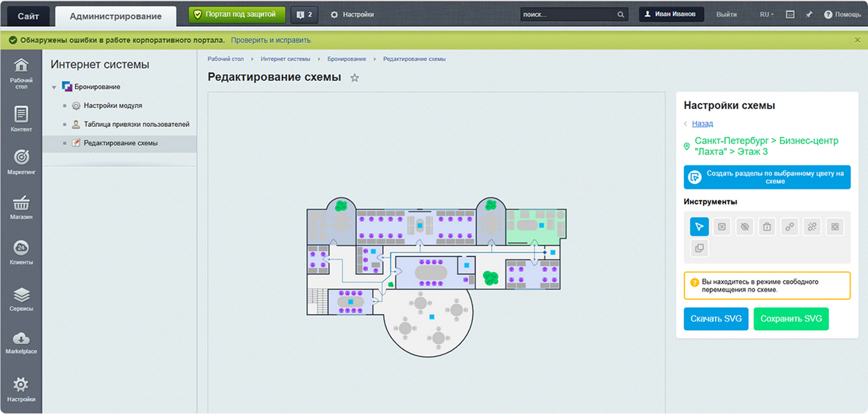Viewport: 868px width, 414px height.
Task: Click Создать разделы по выбранному цвету
Action: pos(767,178)
